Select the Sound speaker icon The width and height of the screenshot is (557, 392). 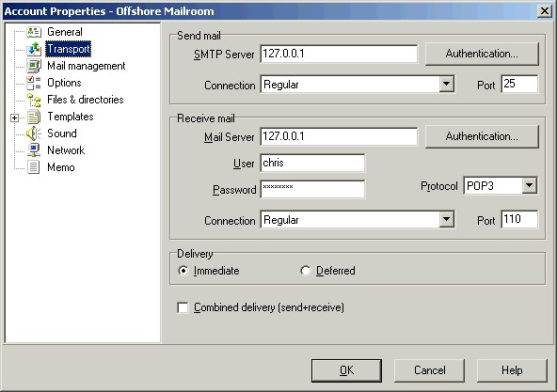(34, 133)
